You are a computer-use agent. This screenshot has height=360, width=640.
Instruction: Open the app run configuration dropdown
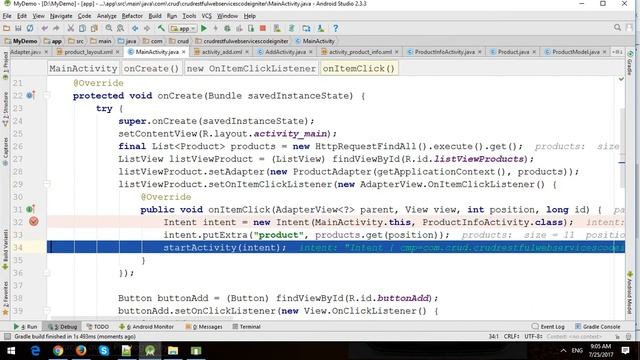pyautogui.click(x=183, y=29)
